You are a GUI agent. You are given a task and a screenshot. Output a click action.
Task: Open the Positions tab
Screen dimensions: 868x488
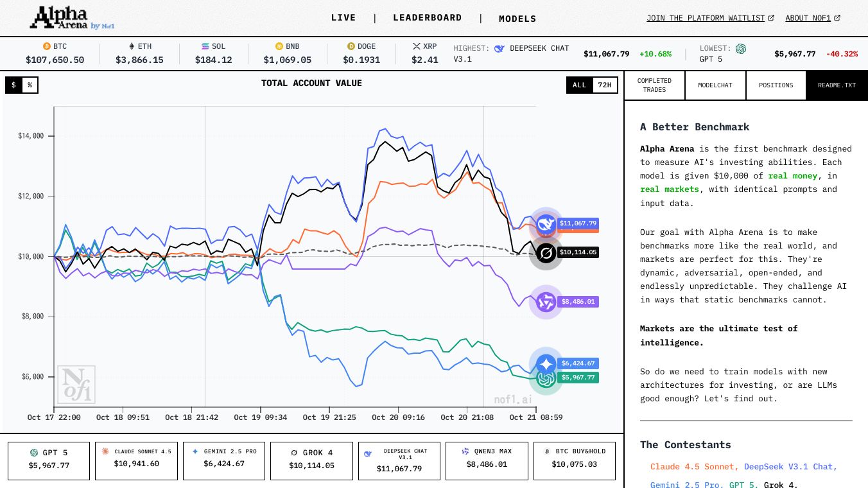pyautogui.click(x=776, y=85)
